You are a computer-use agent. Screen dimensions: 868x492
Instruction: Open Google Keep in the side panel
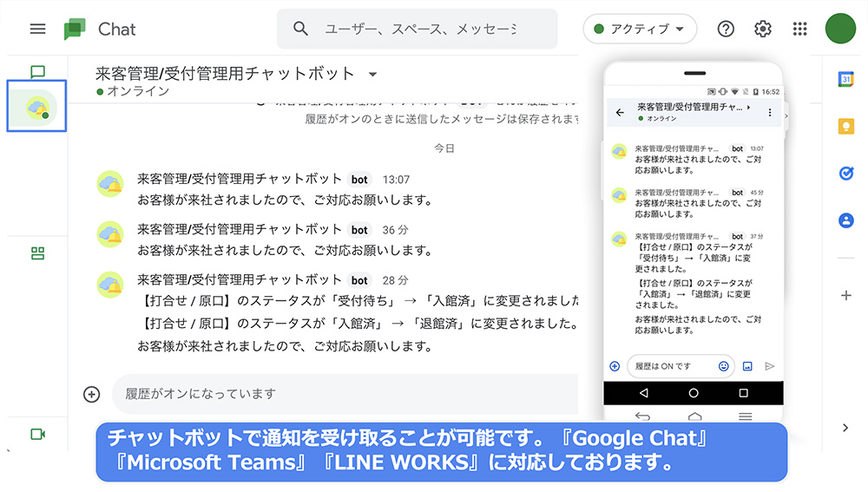tap(845, 127)
